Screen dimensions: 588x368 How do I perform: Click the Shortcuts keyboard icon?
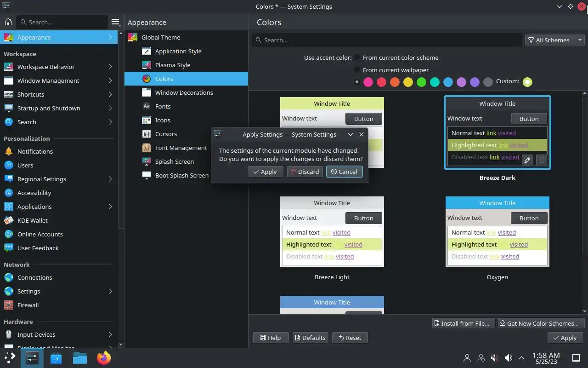[8, 94]
